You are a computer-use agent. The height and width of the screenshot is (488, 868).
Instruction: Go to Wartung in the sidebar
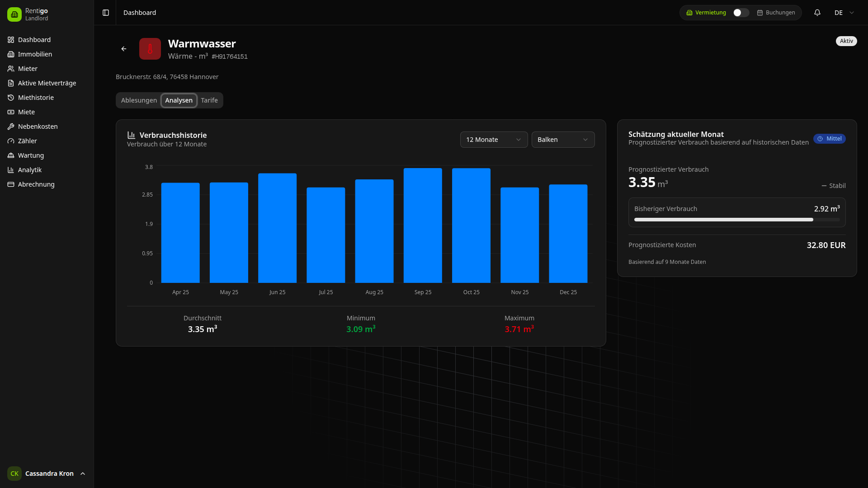[x=31, y=155]
